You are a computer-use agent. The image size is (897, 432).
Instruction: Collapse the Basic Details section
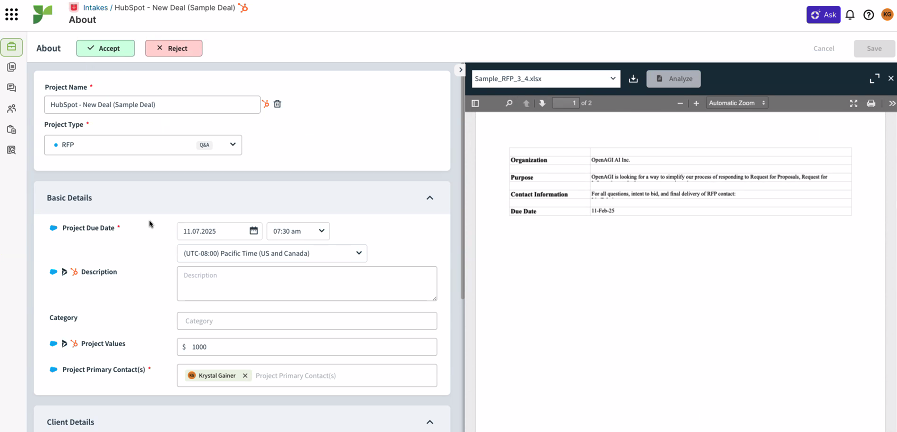coord(430,198)
